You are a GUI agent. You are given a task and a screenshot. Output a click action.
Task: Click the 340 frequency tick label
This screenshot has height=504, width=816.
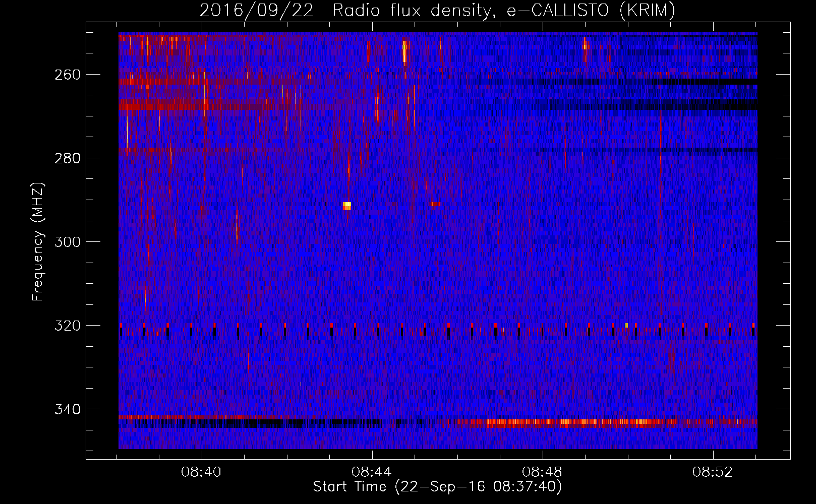(67, 409)
